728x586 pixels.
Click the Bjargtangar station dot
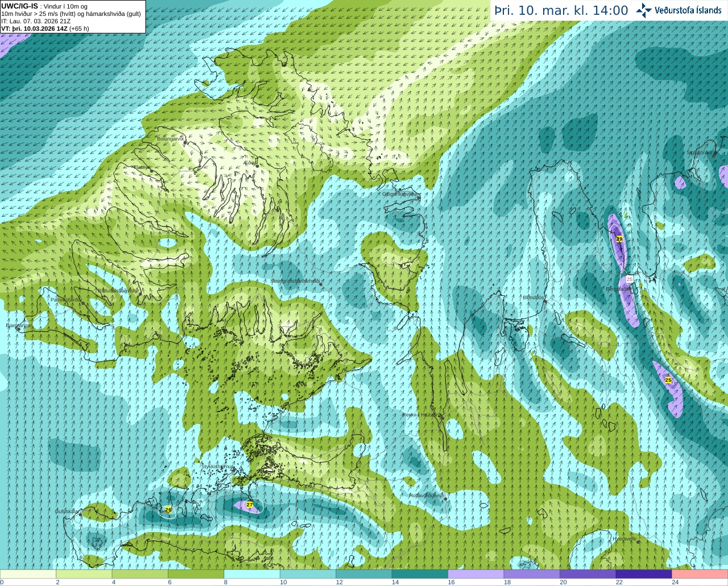[x=18, y=329]
